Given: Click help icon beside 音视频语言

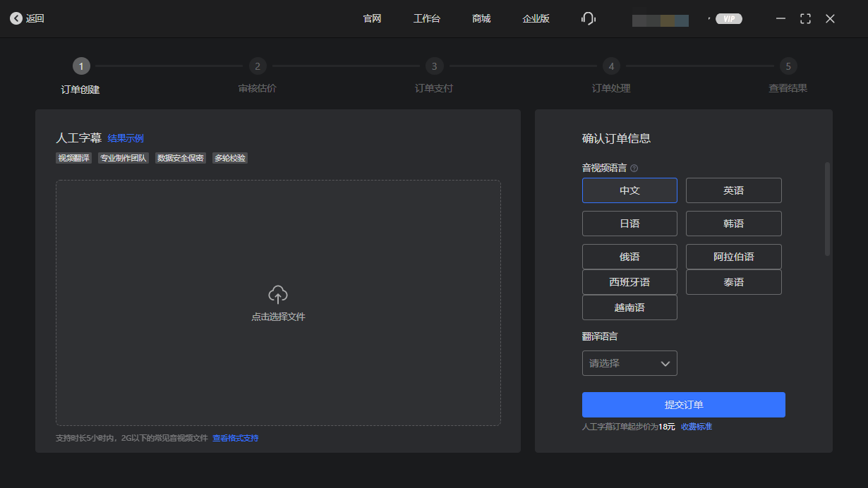Looking at the screenshot, I should coord(634,169).
